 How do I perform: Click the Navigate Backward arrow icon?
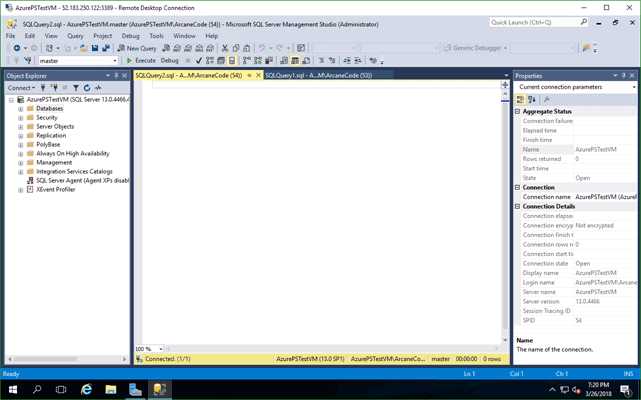[17, 48]
